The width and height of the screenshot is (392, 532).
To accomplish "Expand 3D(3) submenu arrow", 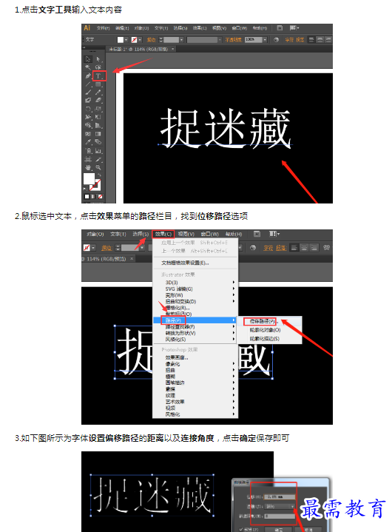I will [233, 283].
